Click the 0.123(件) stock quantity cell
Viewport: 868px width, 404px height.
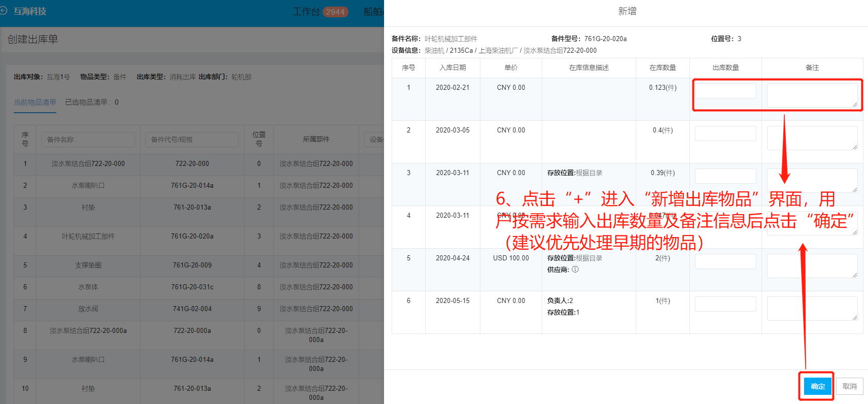point(663,87)
